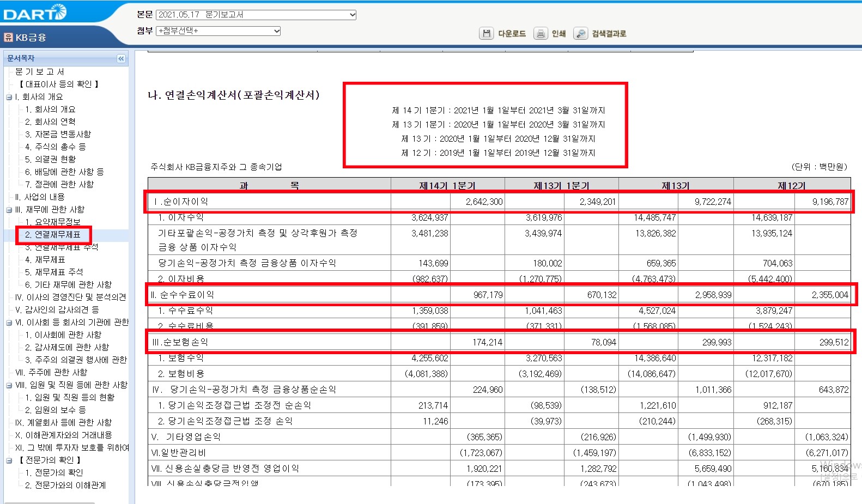The height and width of the screenshot is (504, 862).
Task: Open 4. 재무제표 section
Action: (45, 259)
